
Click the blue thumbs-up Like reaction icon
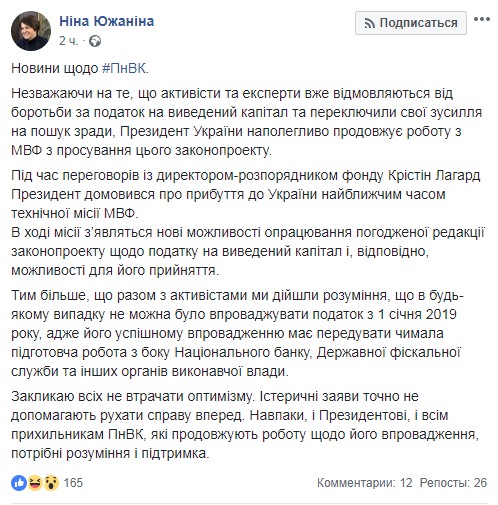click(x=19, y=482)
